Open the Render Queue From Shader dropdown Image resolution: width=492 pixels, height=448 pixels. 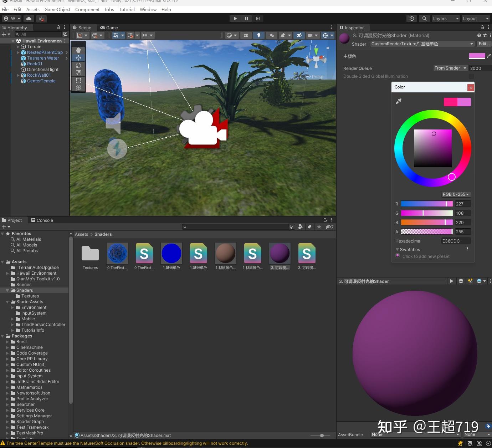[x=450, y=68]
